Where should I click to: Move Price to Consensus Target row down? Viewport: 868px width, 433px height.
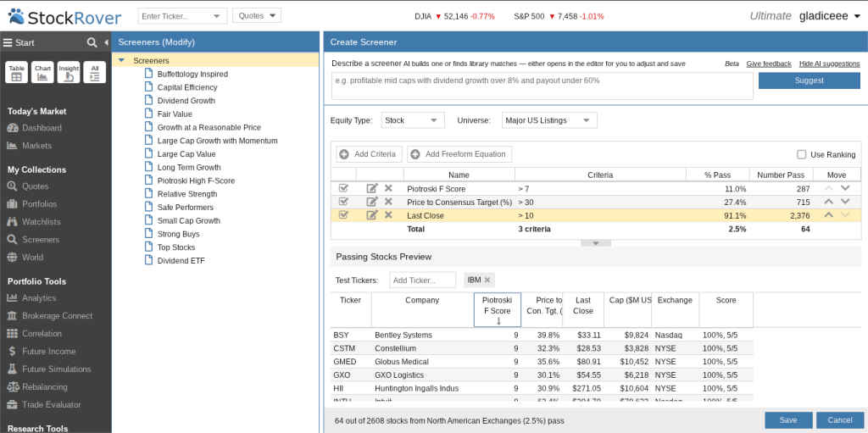(845, 203)
